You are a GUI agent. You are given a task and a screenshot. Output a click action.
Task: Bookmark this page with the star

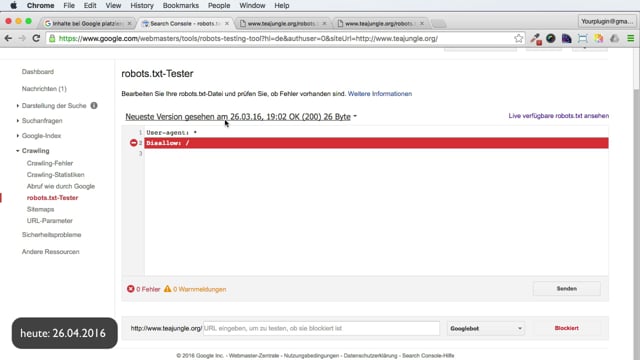coord(518,38)
